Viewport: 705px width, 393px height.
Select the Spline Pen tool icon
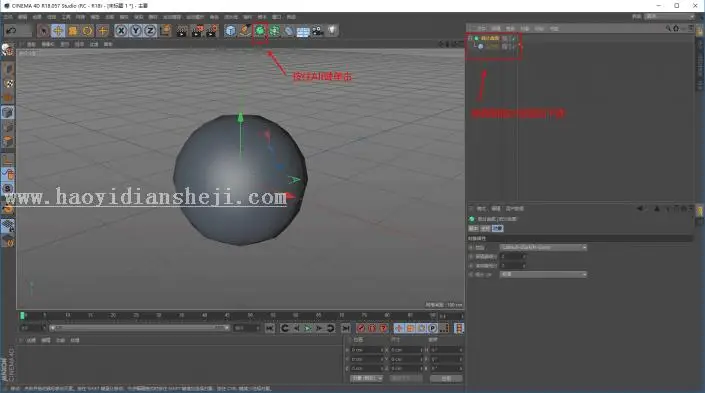point(245,31)
